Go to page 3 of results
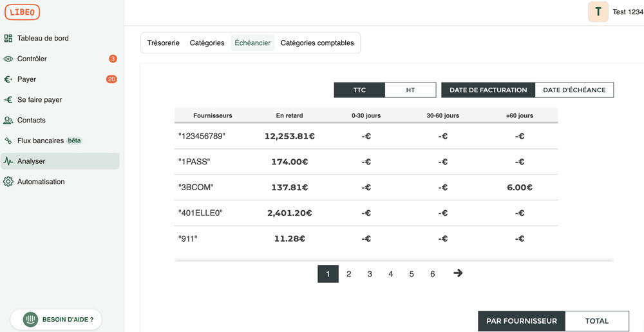 [370, 274]
